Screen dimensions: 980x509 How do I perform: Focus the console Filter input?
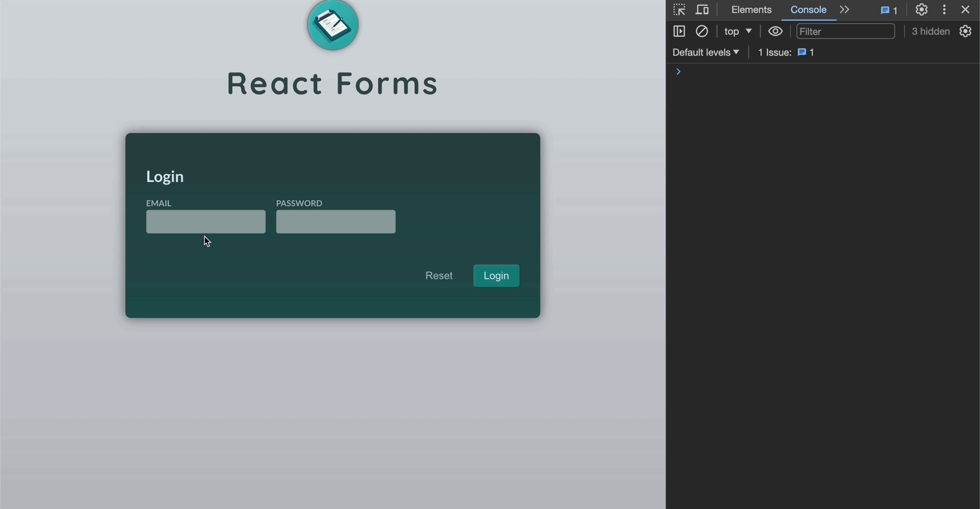tap(845, 31)
